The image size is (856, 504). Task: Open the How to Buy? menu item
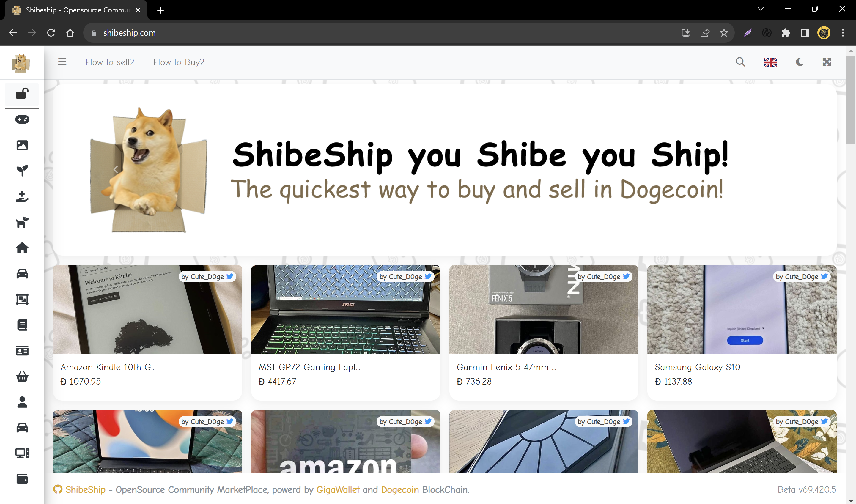pyautogui.click(x=179, y=62)
